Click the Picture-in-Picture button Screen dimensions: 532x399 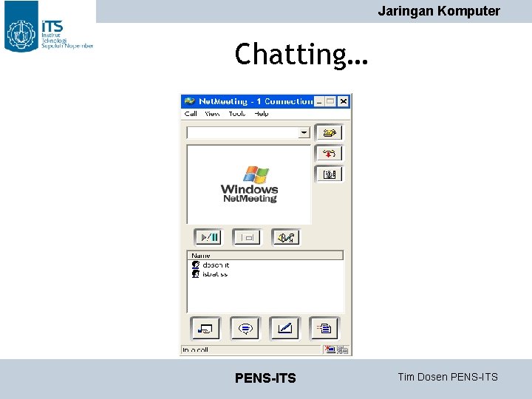tap(248, 237)
